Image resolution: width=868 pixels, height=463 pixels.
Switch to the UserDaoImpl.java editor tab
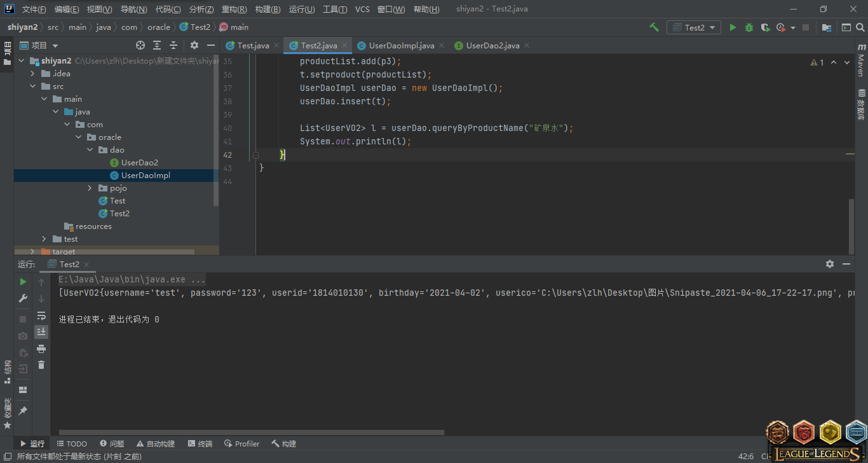click(x=401, y=45)
